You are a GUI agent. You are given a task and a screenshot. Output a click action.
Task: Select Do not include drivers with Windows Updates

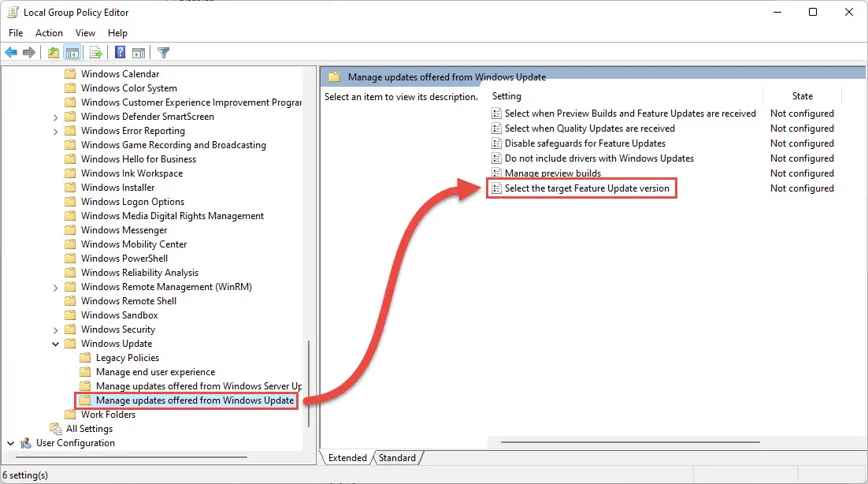[599, 158]
